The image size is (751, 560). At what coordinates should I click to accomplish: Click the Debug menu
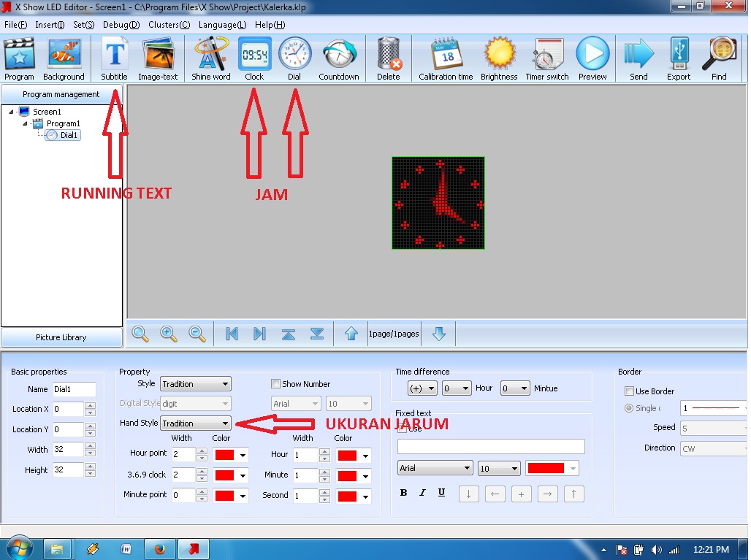click(121, 24)
